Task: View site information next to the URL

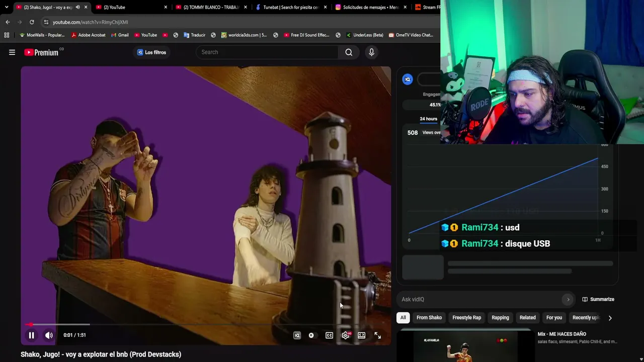Action: [46, 22]
